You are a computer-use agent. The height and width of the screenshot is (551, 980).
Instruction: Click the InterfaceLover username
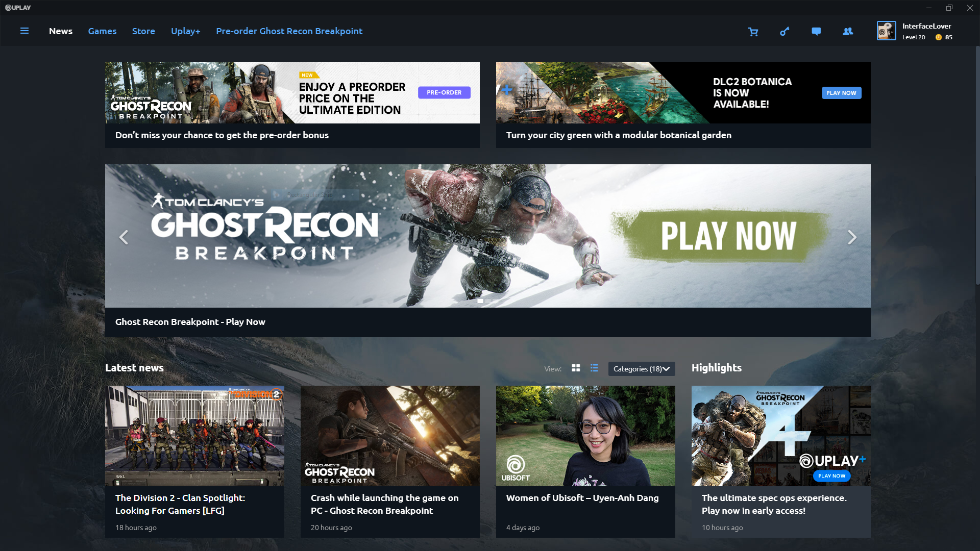pyautogui.click(x=926, y=26)
